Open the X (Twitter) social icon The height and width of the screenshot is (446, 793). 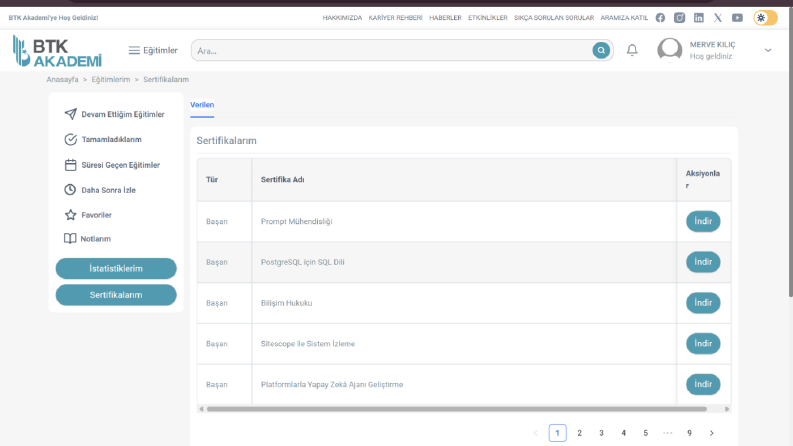pyautogui.click(x=718, y=18)
